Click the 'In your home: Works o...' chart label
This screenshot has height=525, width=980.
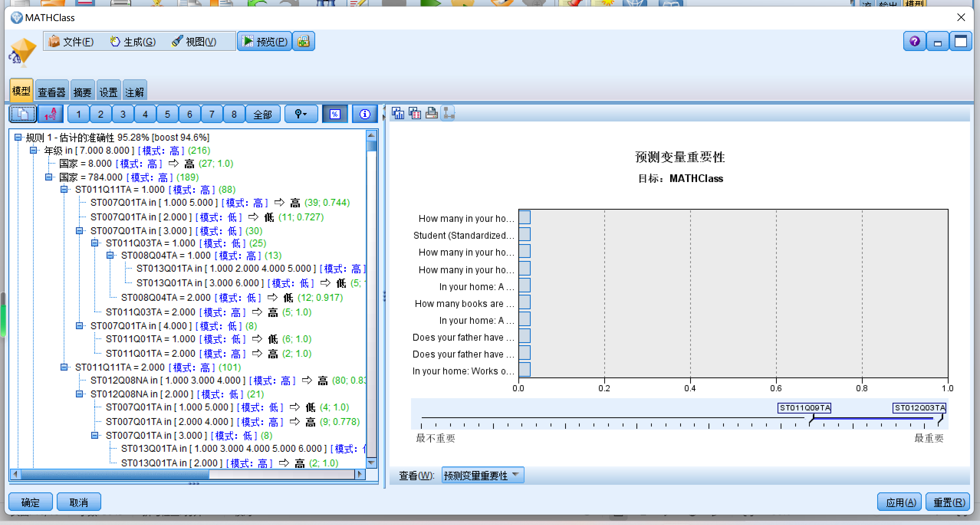(463, 371)
